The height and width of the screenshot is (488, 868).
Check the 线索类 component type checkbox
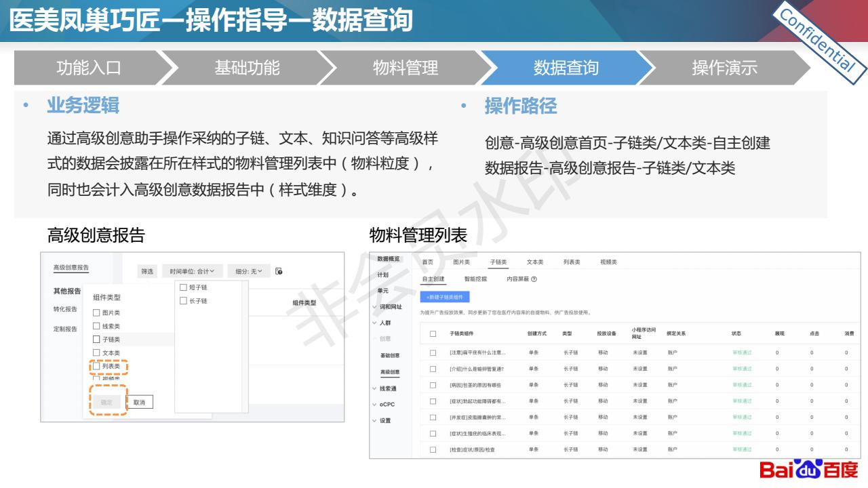(x=96, y=326)
